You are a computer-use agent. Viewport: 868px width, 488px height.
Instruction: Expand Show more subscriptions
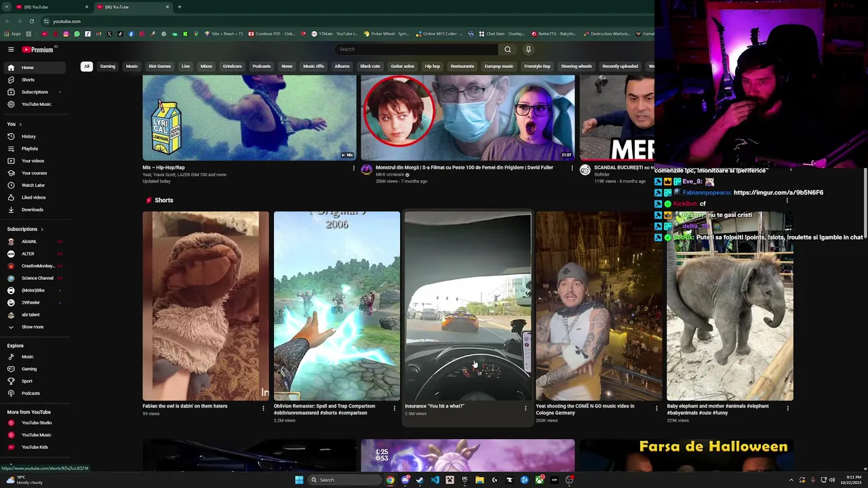(34, 327)
